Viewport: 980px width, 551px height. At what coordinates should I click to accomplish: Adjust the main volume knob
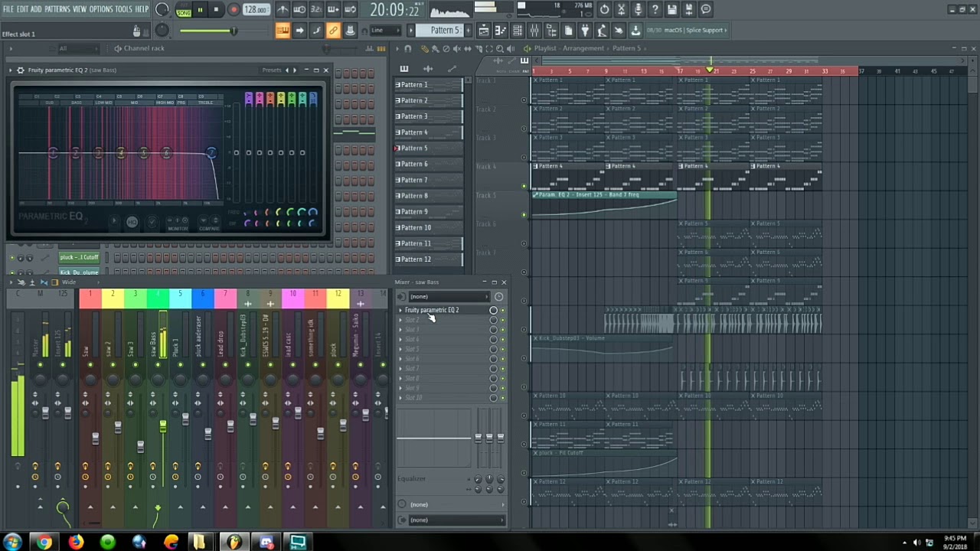[162, 10]
